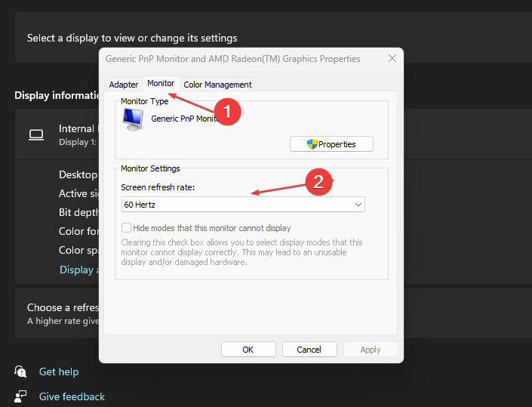Click the 'Monitor Type' group label
Screen dimensions: 532x407
click(x=145, y=101)
